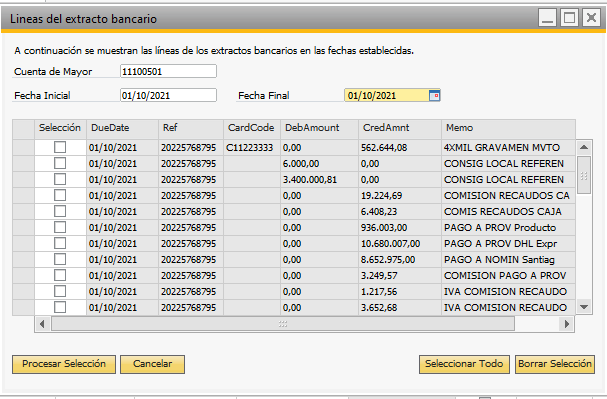Click the vertical scrollbar down arrow
Image resolution: width=607 pixels, height=399 pixels.
pos(584,307)
